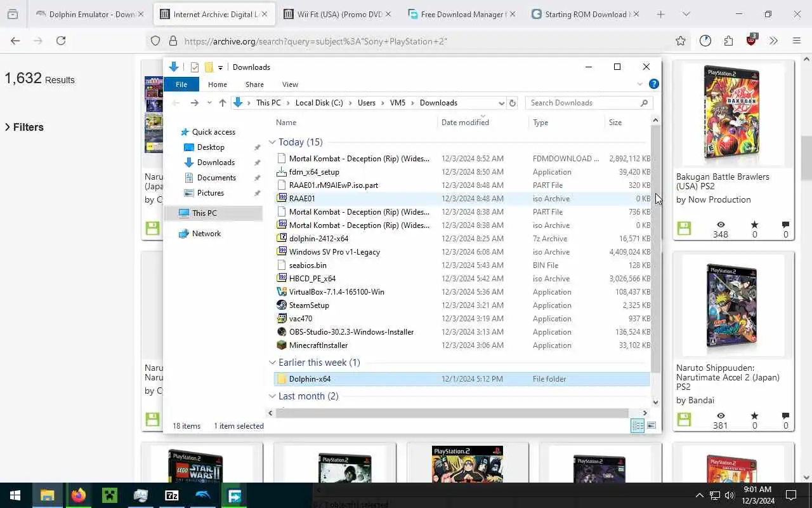Bookmark this page with star icon
The width and height of the screenshot is (812, 508).
click(681, 41)
